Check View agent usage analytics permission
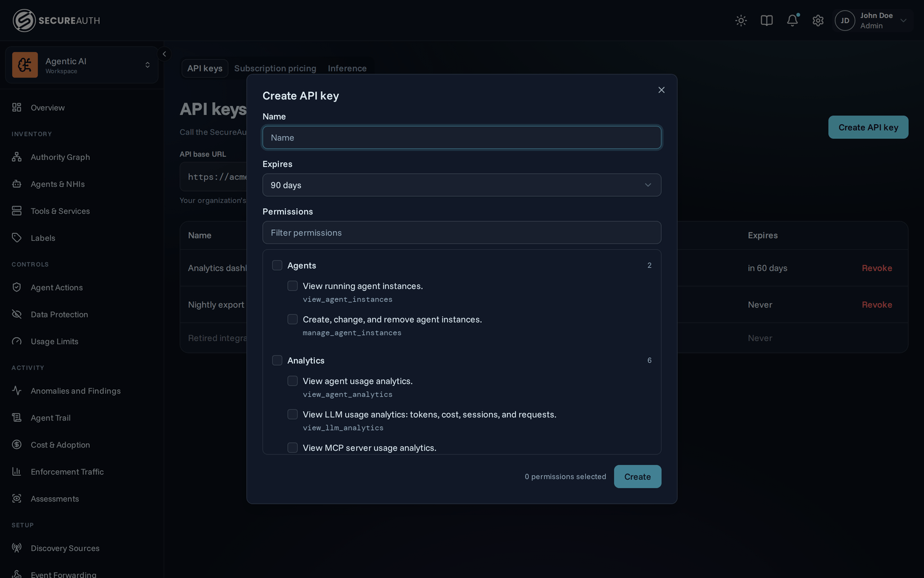924x578 pixels. (x=293, y=381)
